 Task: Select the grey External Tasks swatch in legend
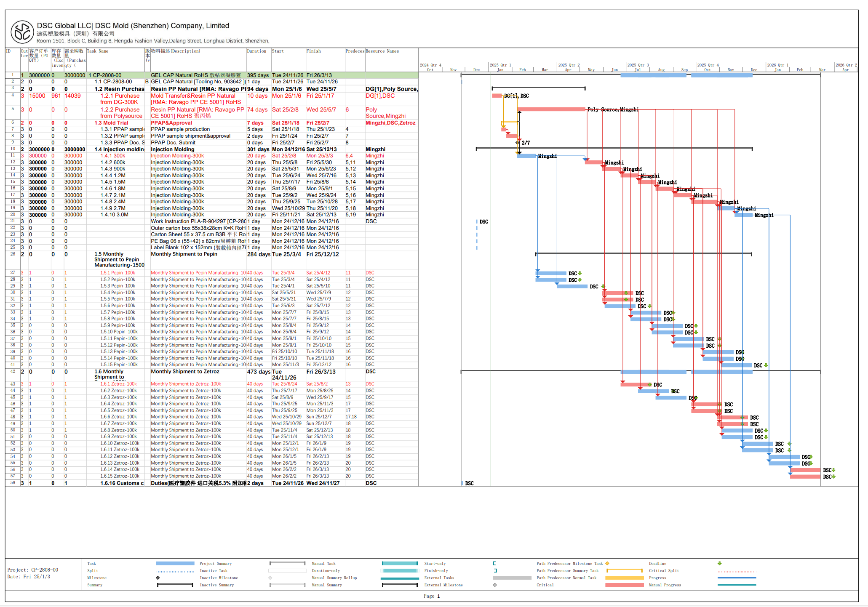coord(512,578)
